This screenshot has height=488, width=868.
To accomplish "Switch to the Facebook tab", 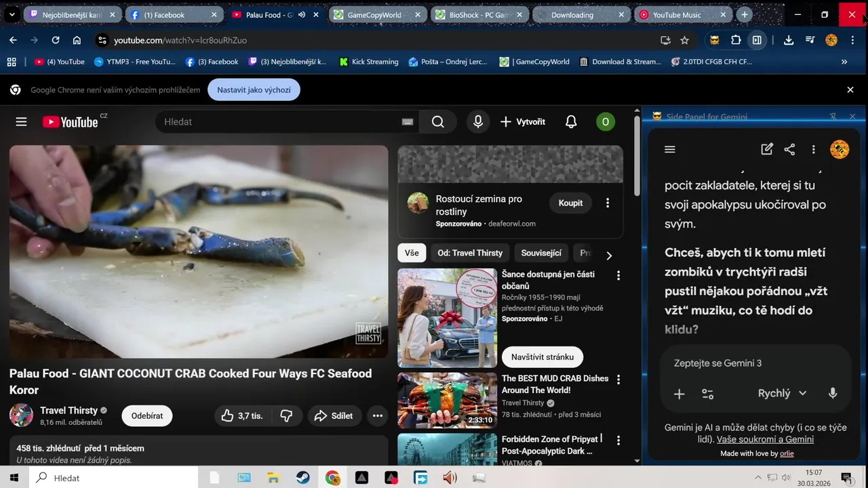I will (174, 14).
